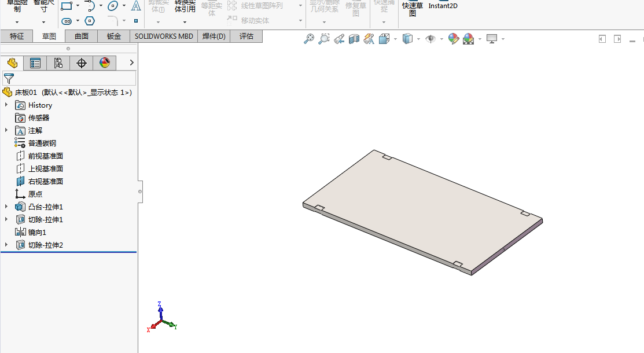Screen dimensions: 644x353
Task: Click Previous View icon
Action: [x=339, y=39]
